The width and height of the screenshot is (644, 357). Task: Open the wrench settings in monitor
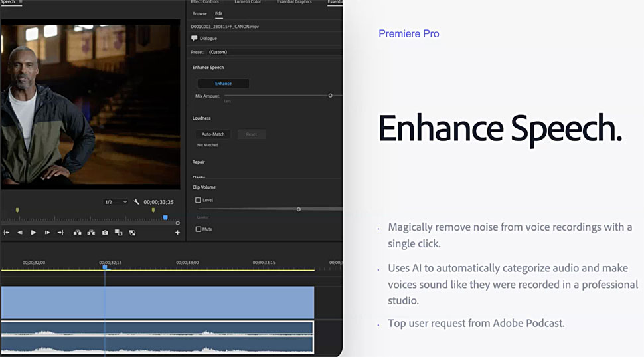136,202
